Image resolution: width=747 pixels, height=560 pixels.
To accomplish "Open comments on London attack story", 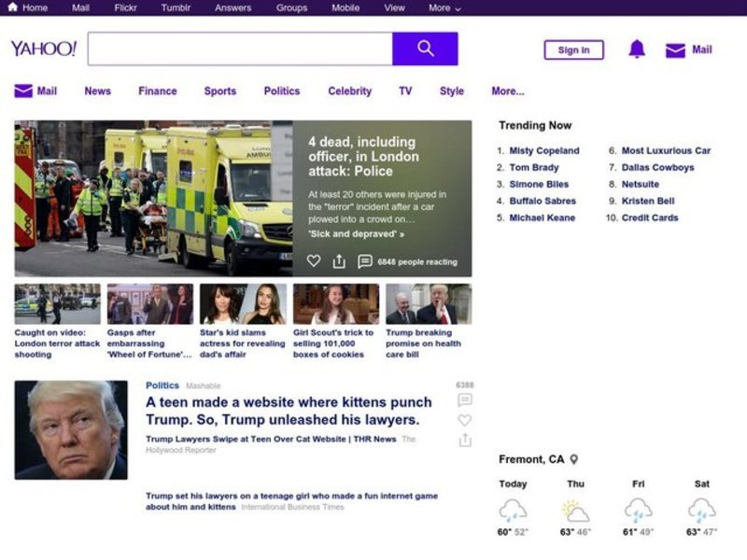I will pos(365,261).
